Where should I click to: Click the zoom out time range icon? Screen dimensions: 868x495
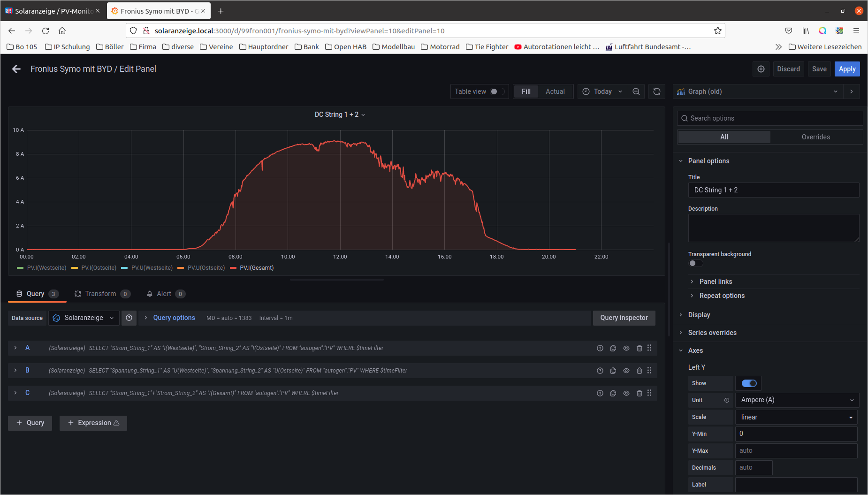pos(636,91)
